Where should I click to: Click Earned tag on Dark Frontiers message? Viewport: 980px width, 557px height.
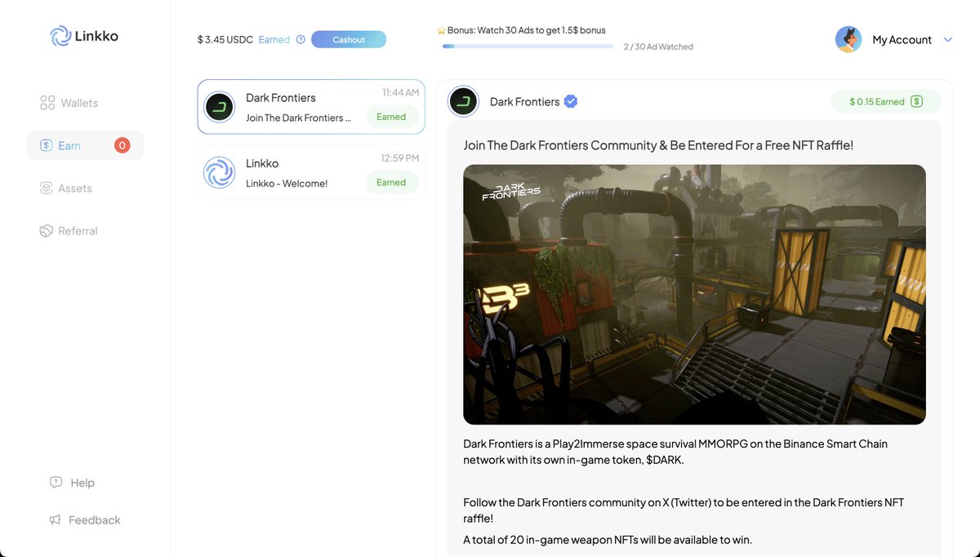click(391, 117)
